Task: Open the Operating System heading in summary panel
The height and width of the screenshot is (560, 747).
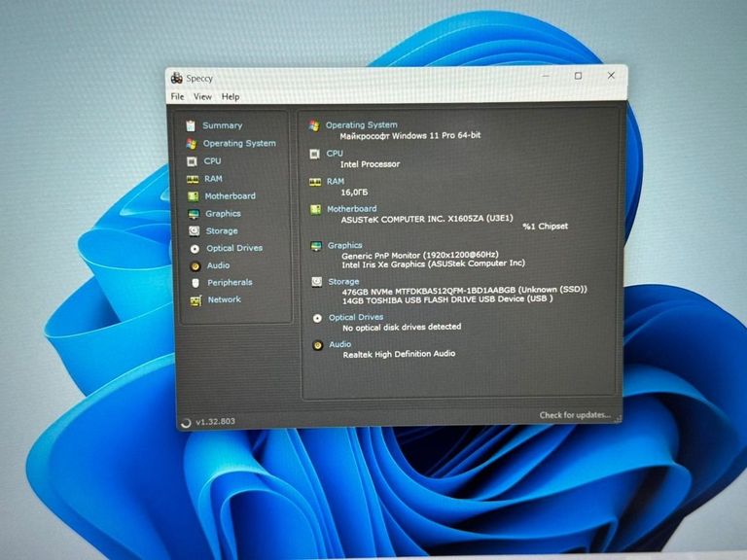Action: click(361, 125)
